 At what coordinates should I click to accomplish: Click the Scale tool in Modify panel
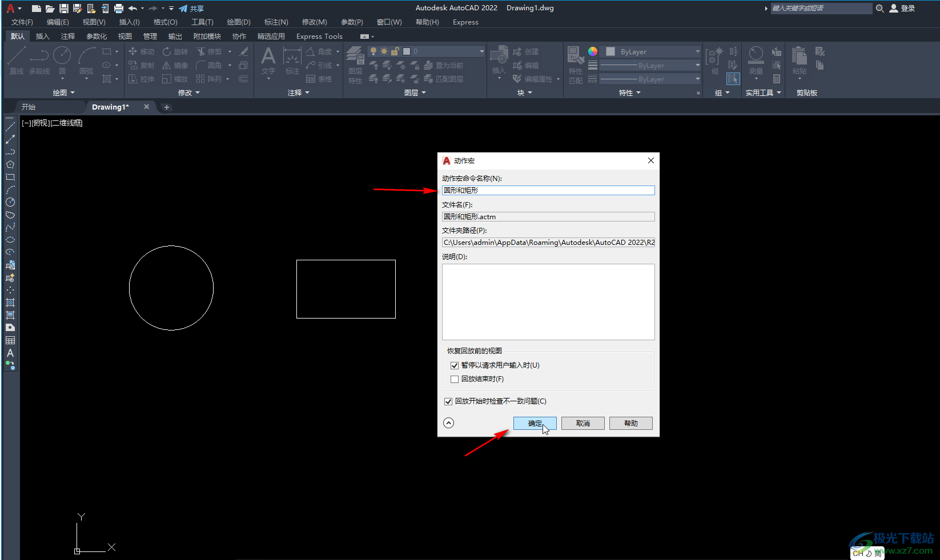pos(175,79)
